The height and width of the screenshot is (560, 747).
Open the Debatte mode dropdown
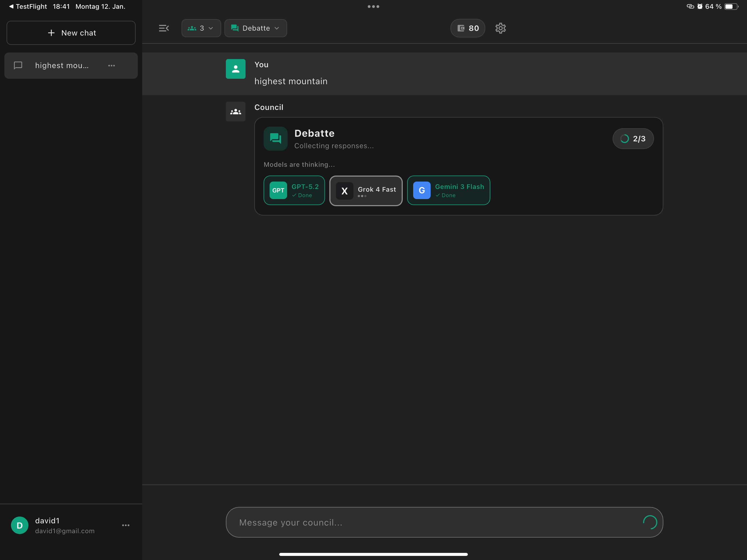point(256,28)
